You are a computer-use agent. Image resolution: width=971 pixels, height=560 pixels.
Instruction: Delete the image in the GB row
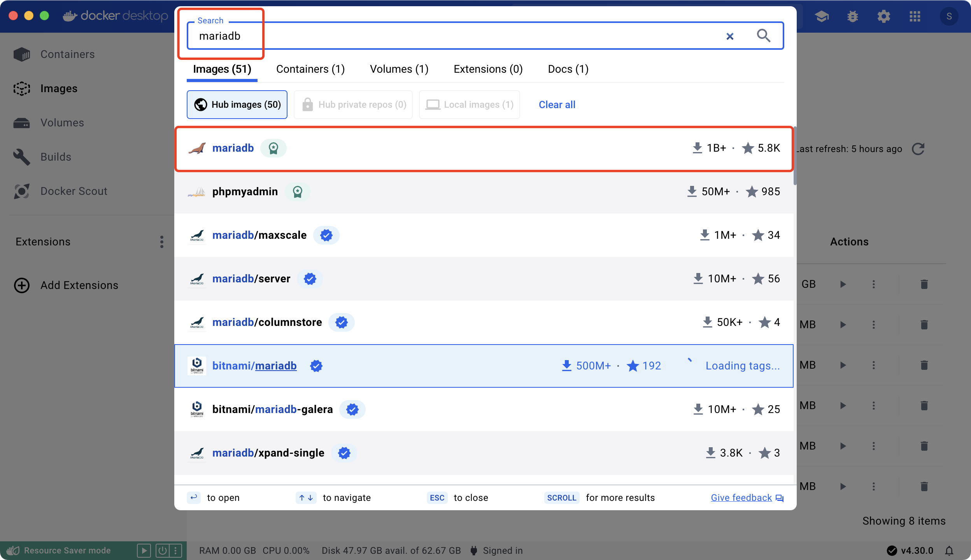pyautogui.click(x=924, y=284)
